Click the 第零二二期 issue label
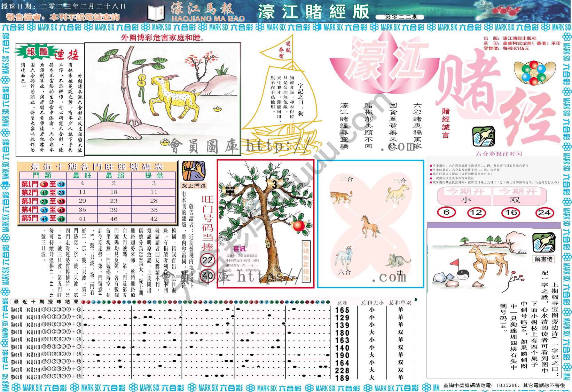The height and width of the screenshot is (392, 572). point(400,17)
